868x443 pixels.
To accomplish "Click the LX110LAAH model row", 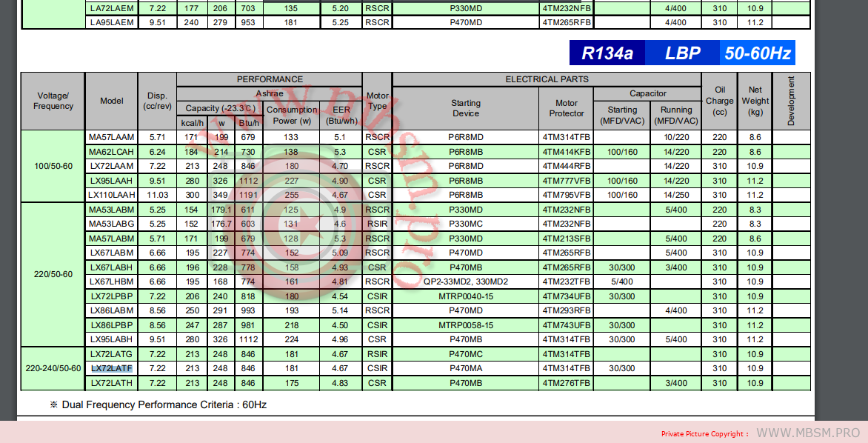I will click(112, 195).
